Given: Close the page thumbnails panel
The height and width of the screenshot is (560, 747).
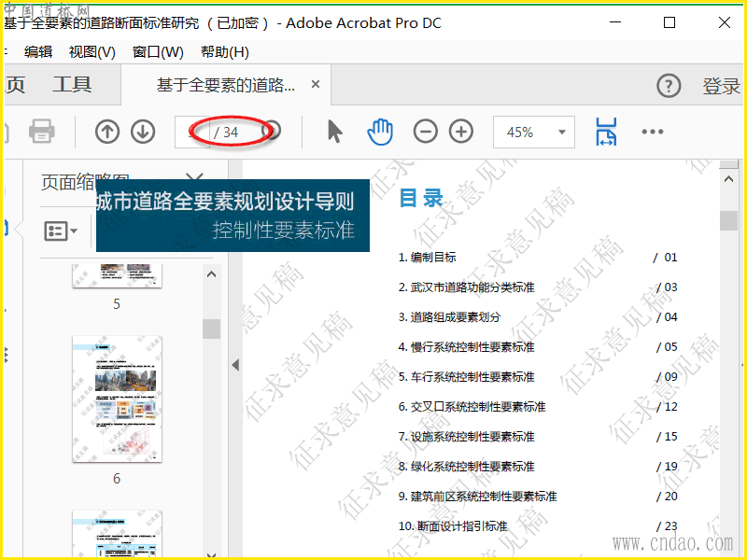Looking at the screenshot, I should 194,178.
